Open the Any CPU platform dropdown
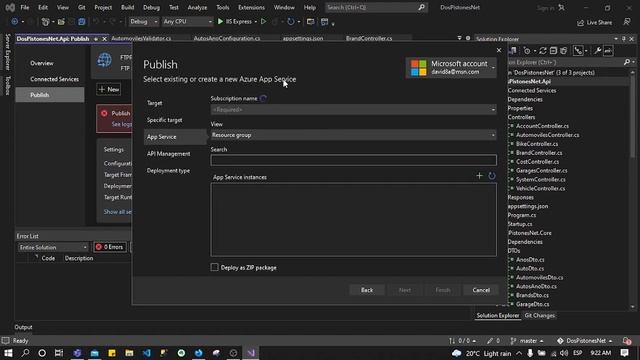The image size is (640, 360). [x=187, y=21]
